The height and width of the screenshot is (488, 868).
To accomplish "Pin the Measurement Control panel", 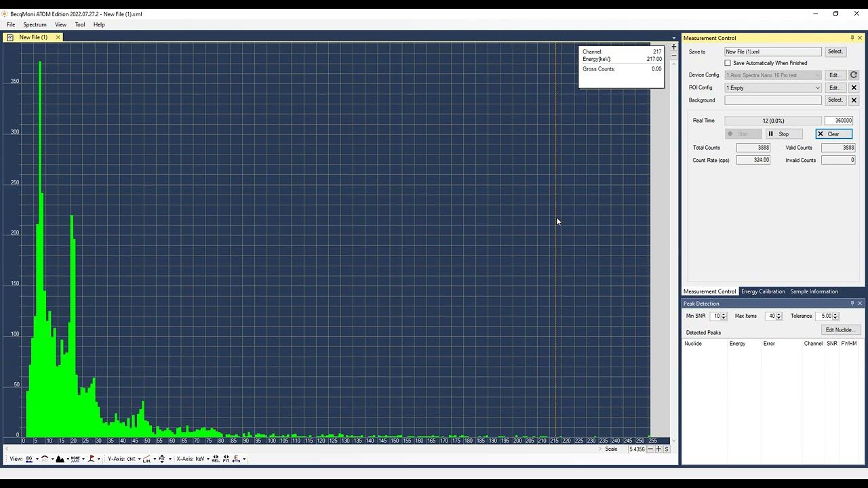I will (852, 38).
